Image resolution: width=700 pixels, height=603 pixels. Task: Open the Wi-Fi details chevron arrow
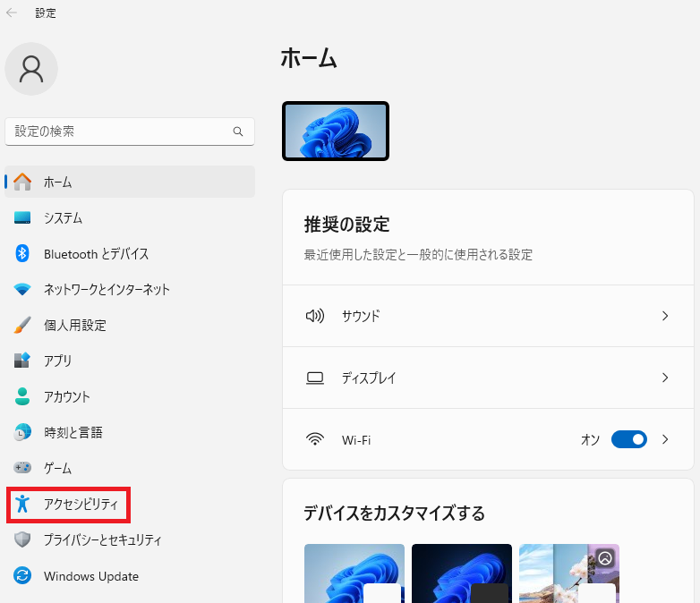665,439
